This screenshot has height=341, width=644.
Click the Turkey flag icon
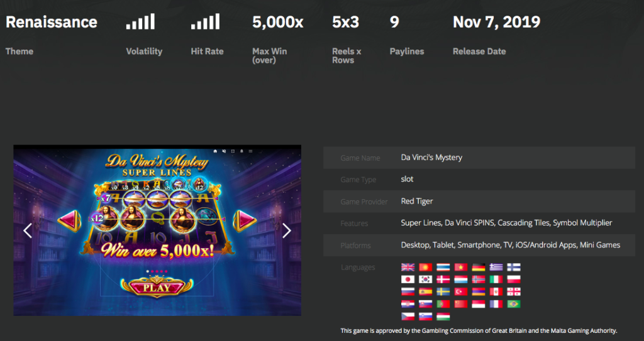click(461, 292)
